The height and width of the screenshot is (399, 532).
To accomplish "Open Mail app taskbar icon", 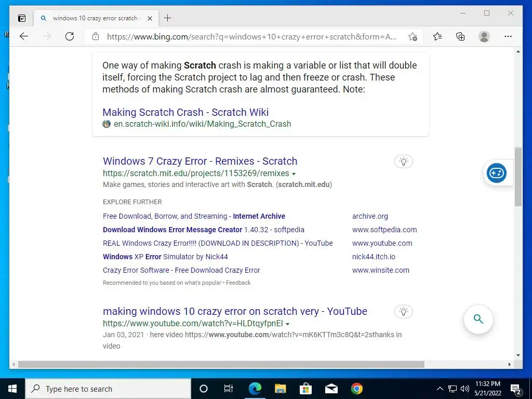I will (x=331, y=389).
